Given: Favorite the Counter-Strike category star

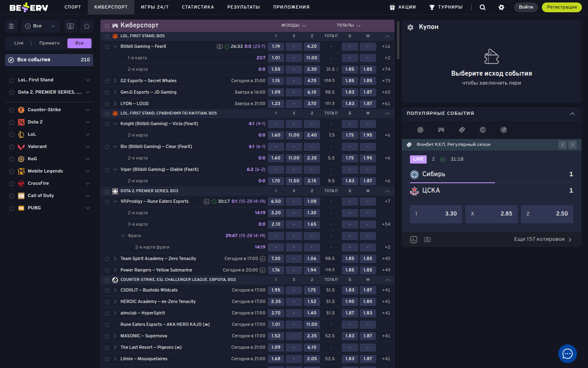Looking at the screenshot, I should point(11,110).
